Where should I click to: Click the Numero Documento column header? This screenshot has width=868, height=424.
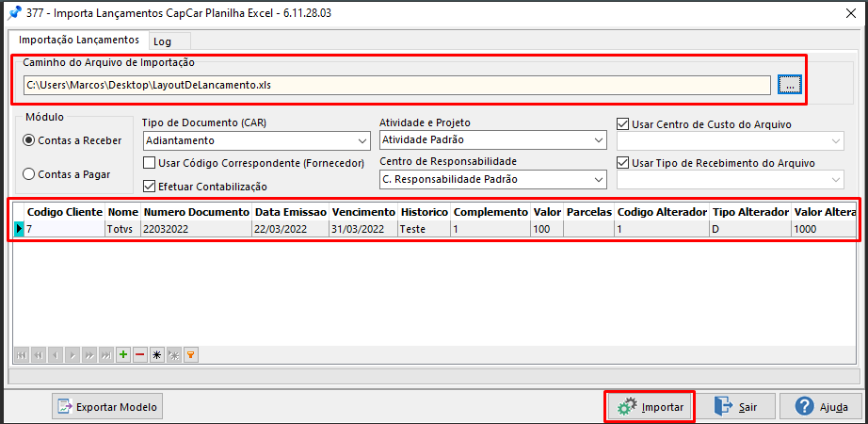tap(197, 212)
